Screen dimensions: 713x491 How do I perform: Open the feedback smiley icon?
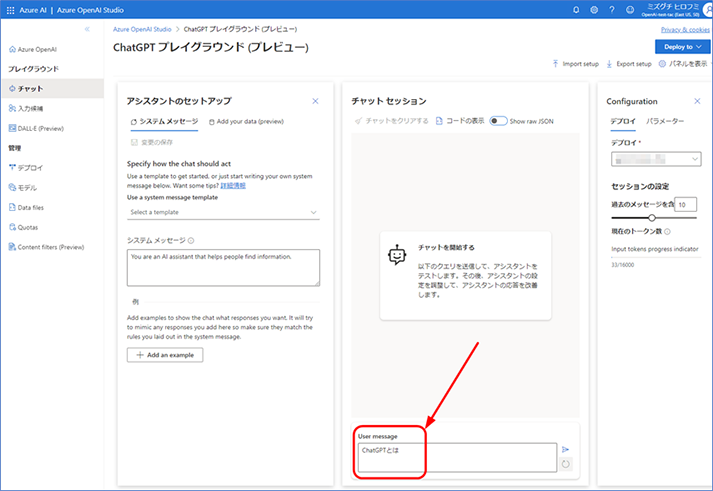tap(630, 10)
